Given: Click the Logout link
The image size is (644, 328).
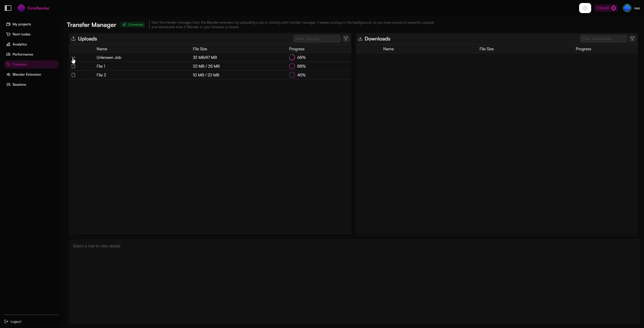Looking at the screenshot, I should click(x=13, y=321).
